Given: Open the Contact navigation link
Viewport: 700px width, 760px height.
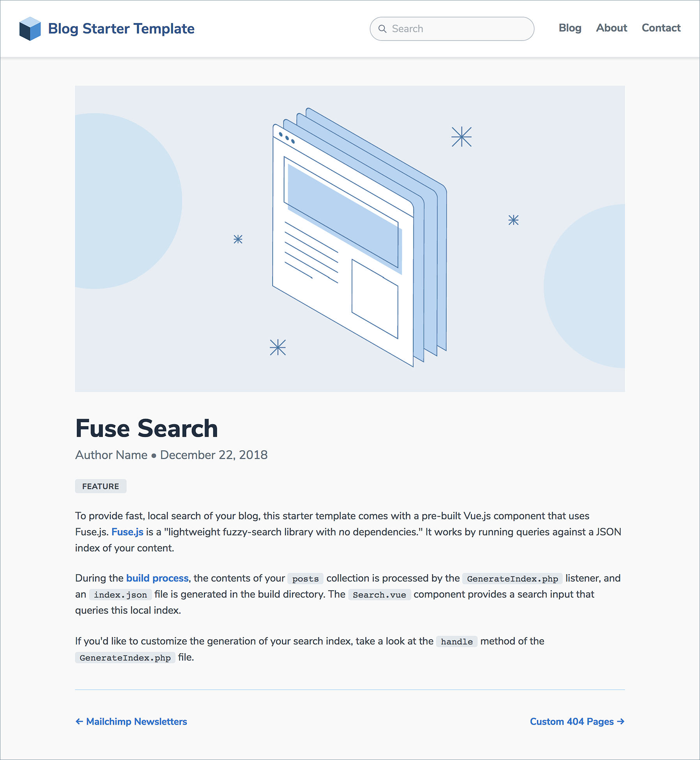Looking at the screenshot, I should click(x=661, y=28).
